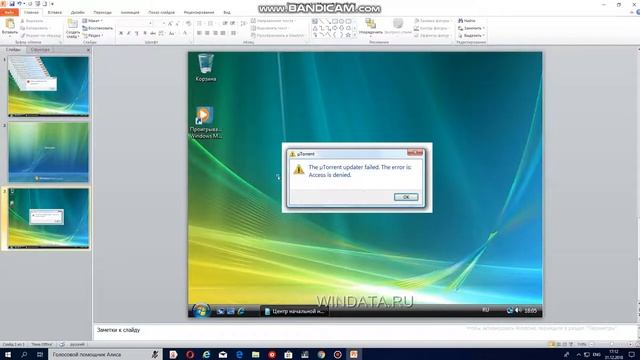Click the Найти find button
Screen dimensions: 640x360
tap(467, 21)
